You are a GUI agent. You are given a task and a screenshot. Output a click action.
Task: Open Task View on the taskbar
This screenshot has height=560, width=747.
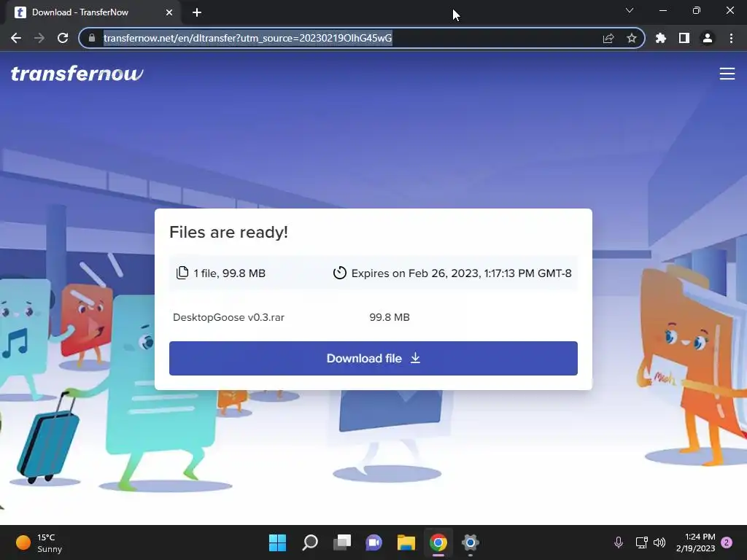pyautogui.click(x=342, y=542)
